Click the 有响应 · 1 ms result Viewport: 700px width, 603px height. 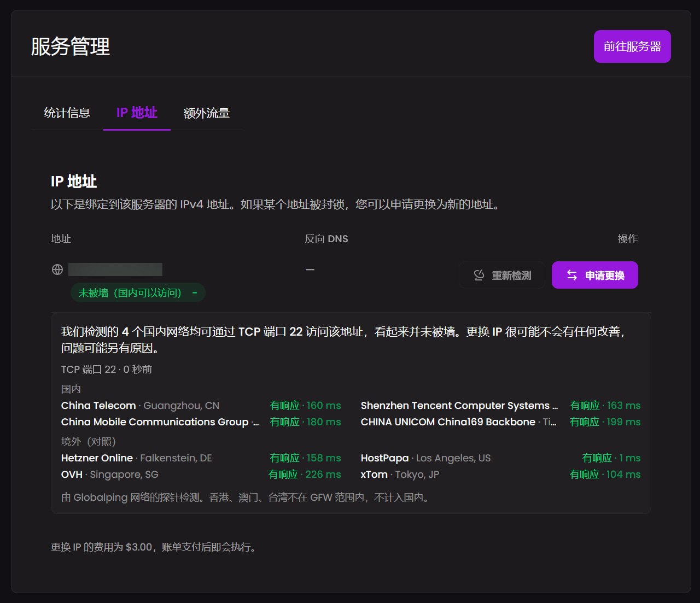tap(611, 458)
